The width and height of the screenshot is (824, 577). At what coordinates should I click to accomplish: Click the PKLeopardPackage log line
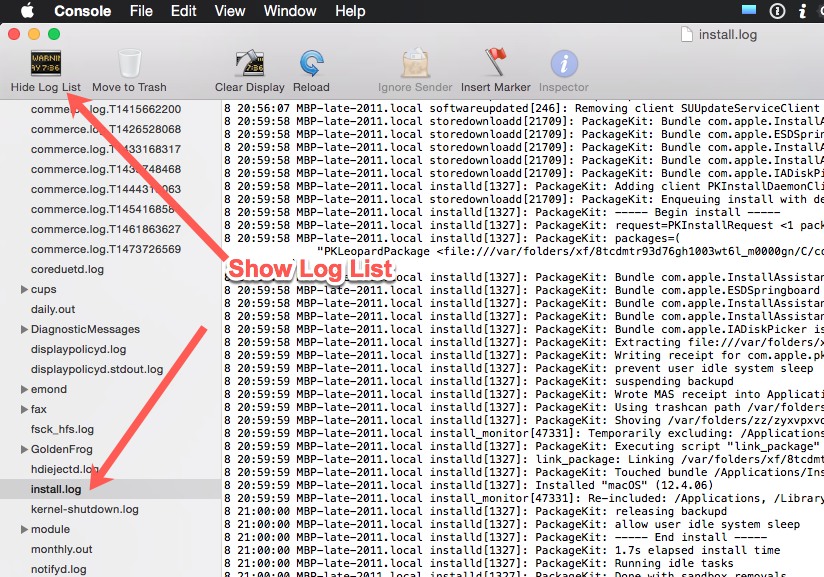click(x=570, y=251)
